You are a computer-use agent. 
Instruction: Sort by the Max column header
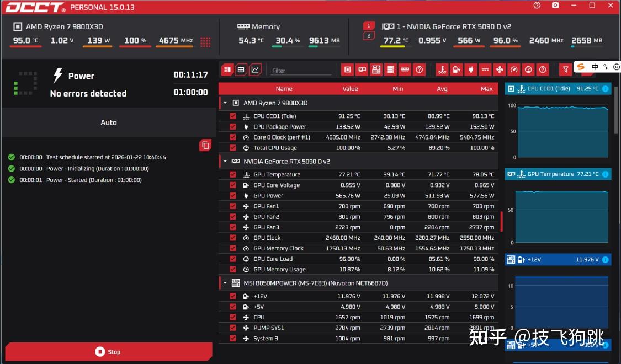point(487,89)
